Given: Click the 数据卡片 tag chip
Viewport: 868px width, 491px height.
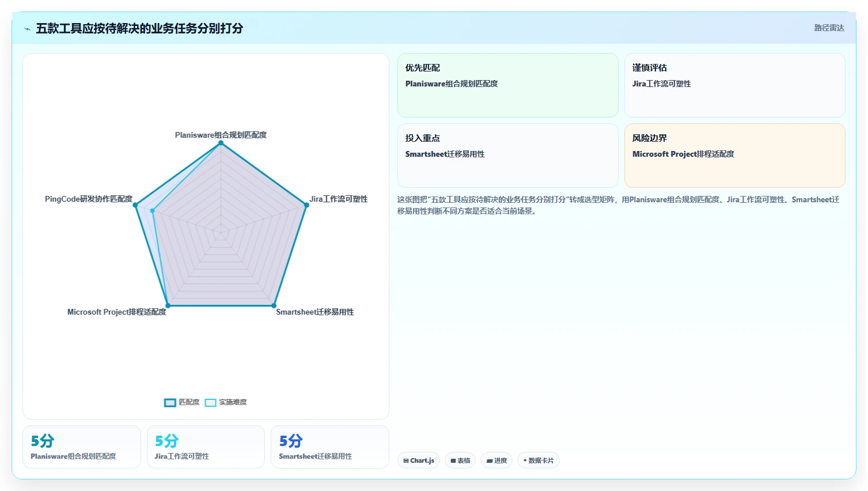Looking at the screenshot, I should [x=538, y=460].
